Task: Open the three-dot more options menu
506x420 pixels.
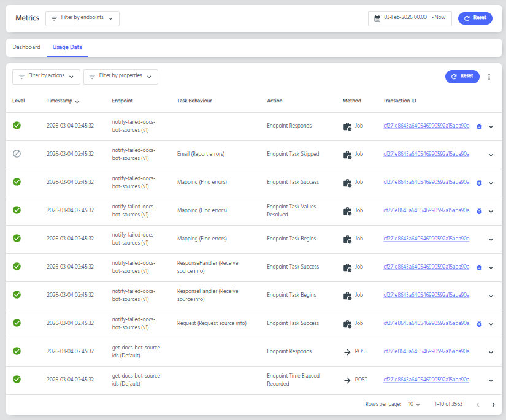Action: (489, 77)
